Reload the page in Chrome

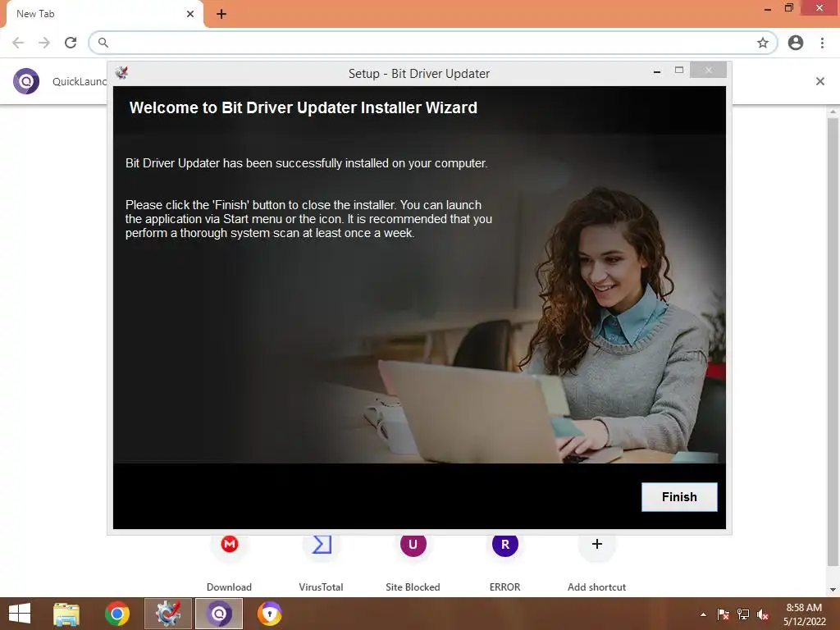click(x=71, y=43)
